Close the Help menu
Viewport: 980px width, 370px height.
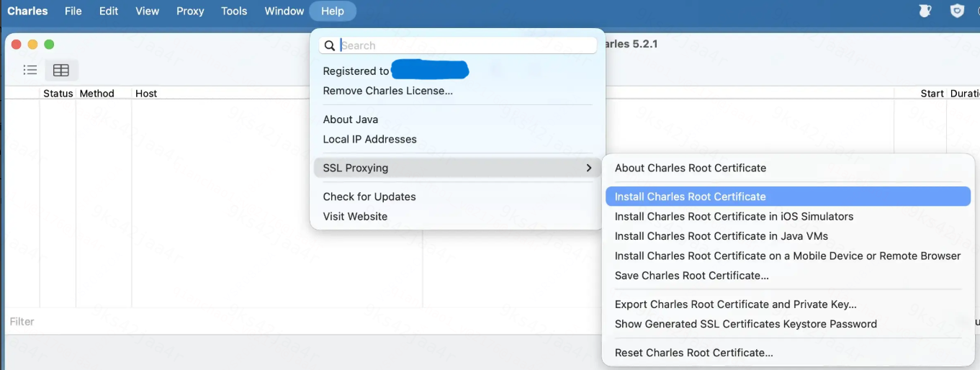pos(333,11)
